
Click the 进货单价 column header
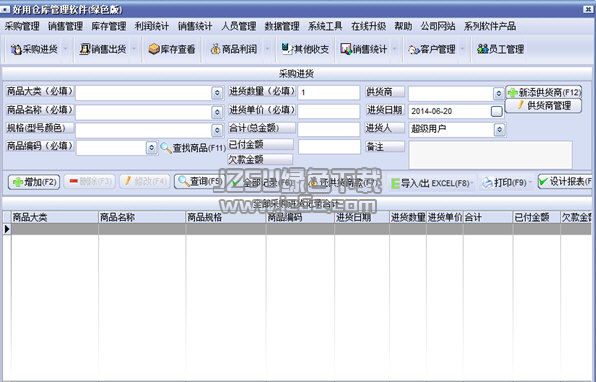[x=445, y=217]
